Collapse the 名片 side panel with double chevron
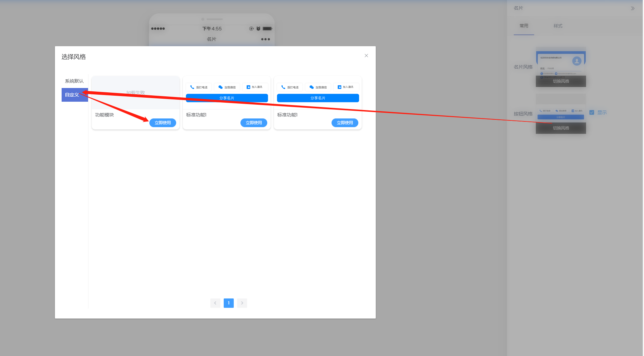The width and height of the screenshot is (644, 356). pyautogui.click(x=632, y=8)
